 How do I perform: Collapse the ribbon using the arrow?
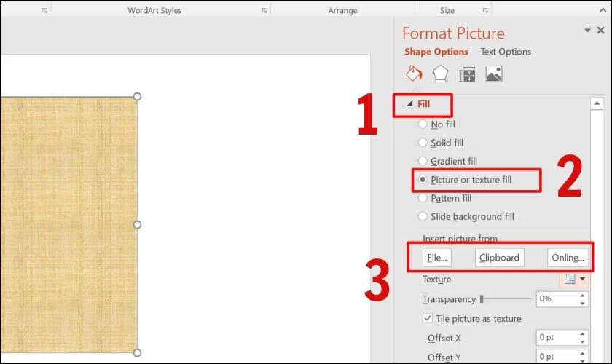[603, 10]
